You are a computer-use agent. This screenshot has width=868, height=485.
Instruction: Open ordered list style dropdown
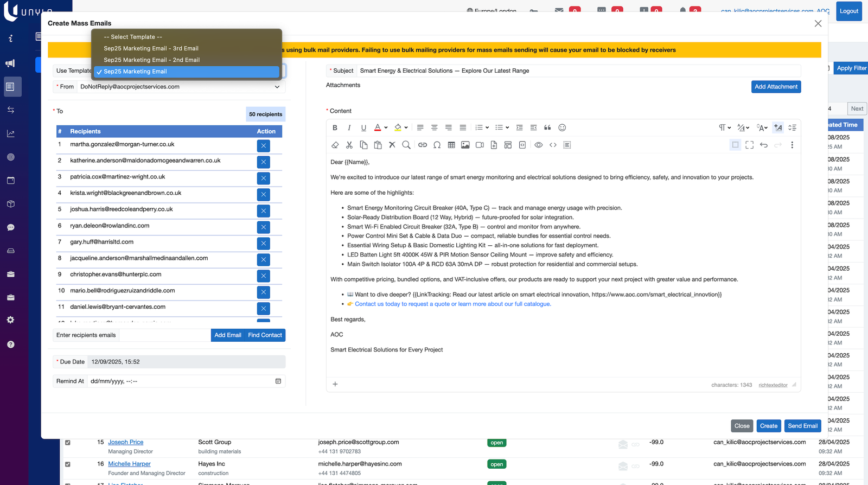(487, 128)
